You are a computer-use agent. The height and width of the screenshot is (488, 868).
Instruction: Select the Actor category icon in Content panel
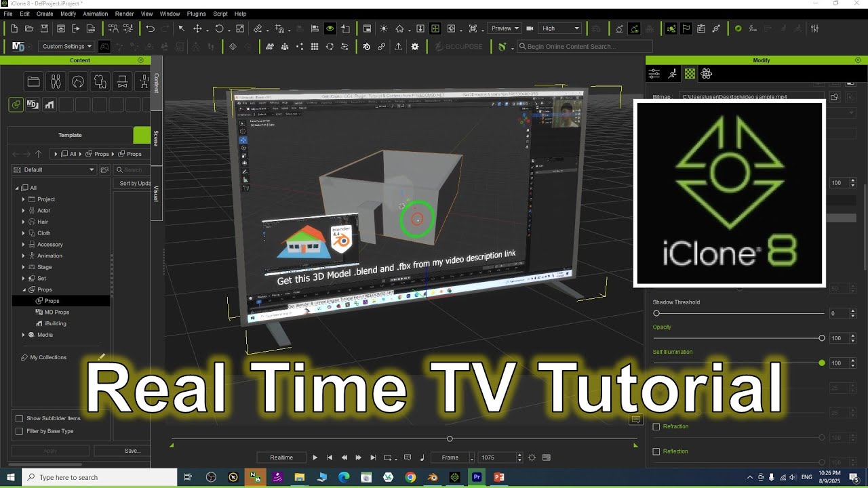click(x=56, y=82)
